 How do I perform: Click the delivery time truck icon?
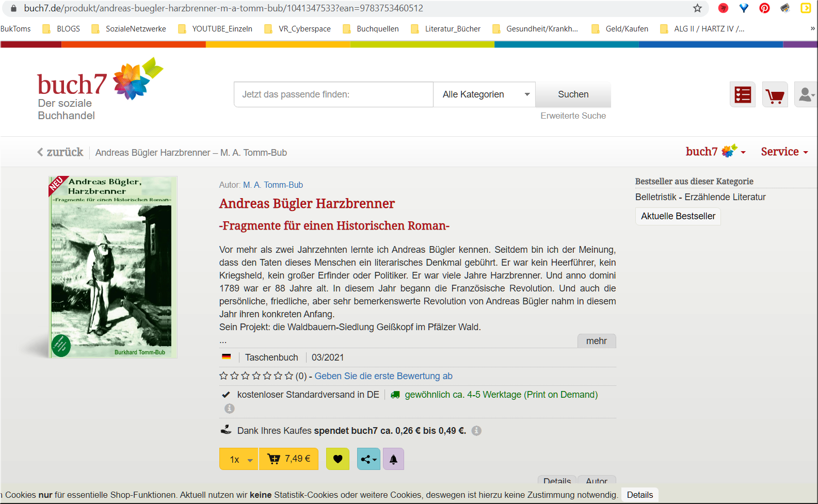[395, 395]
